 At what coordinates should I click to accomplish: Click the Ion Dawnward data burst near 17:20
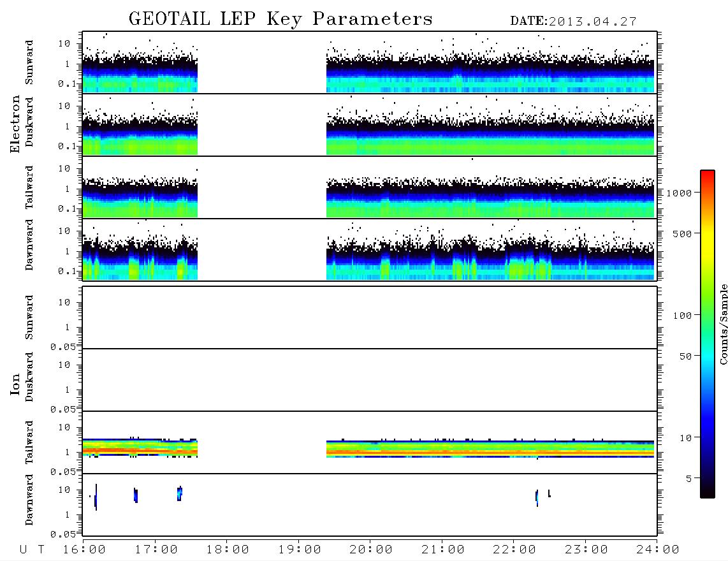pyautogui.click(x=180, y=493)
